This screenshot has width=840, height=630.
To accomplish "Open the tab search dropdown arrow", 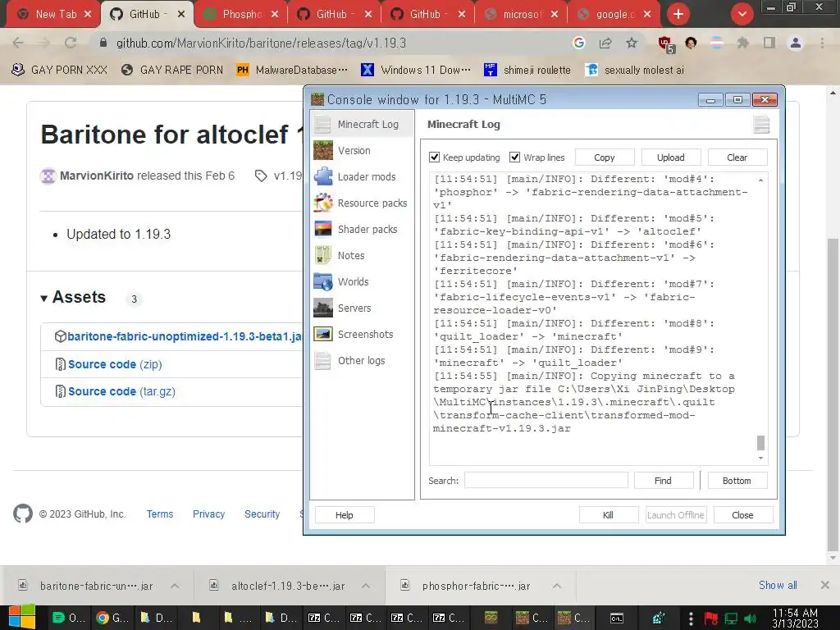I will tap(742, 15).
